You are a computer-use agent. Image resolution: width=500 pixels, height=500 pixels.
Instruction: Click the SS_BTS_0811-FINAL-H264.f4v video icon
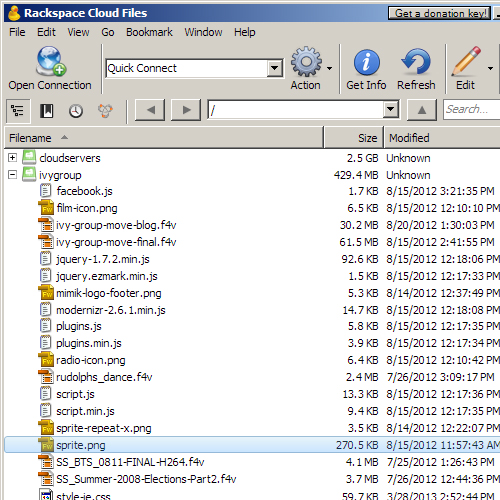click(x=46, y=462)
